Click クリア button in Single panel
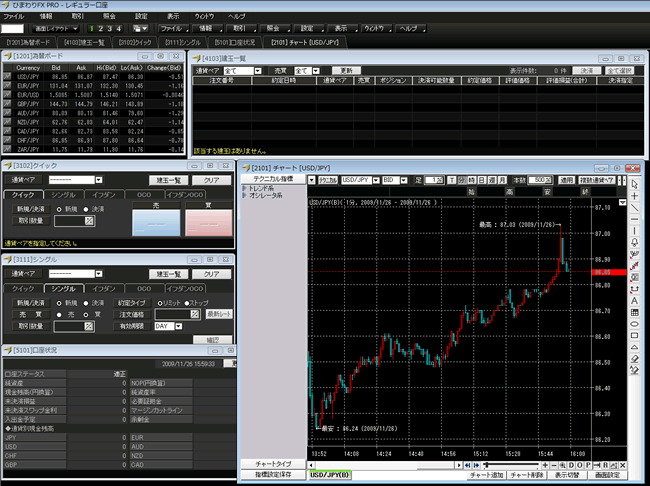Image resolution: width=650 pixels, height=486 pixels. tap(211, 274)
